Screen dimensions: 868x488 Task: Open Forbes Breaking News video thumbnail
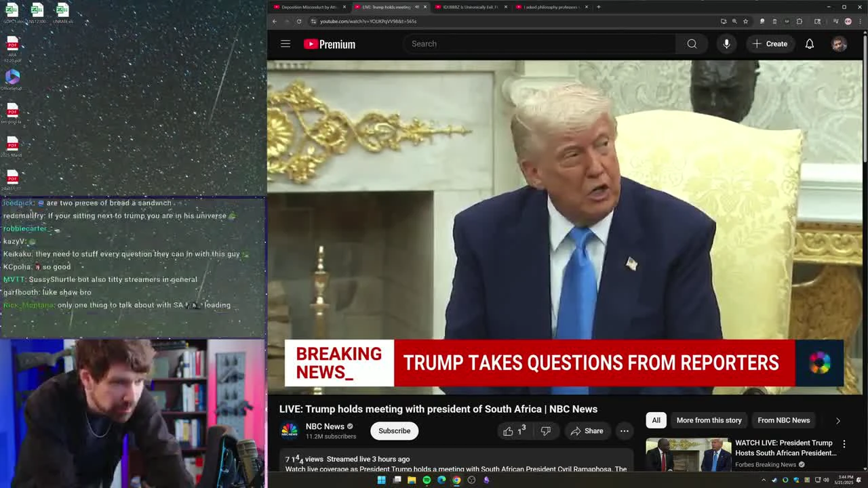688,455
